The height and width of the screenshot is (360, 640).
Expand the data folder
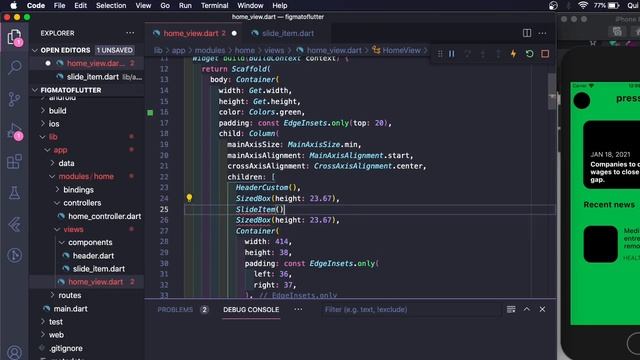[x=53, y=163]
